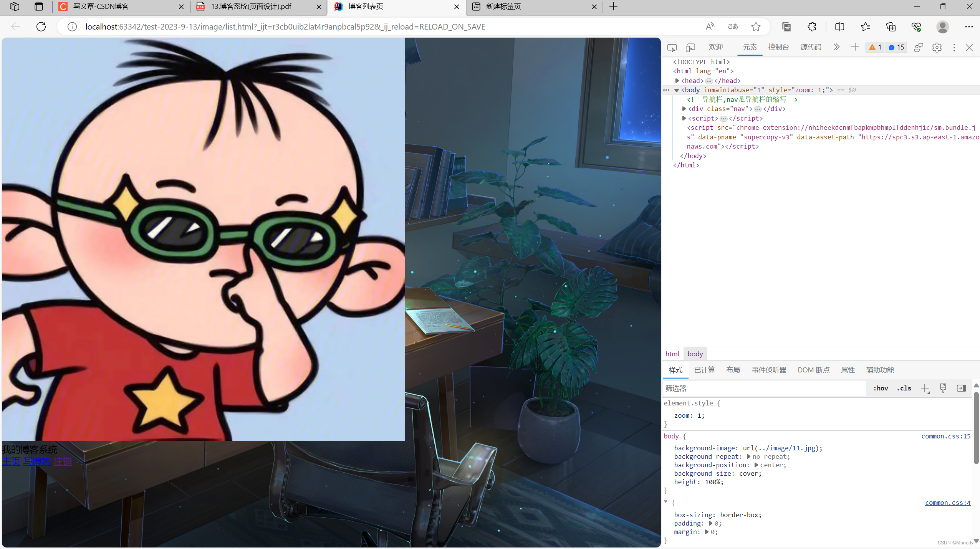The image size is (980, 549).
Task: Switch to the 控制台 DevTools tab
Action: tap(779, 47)
